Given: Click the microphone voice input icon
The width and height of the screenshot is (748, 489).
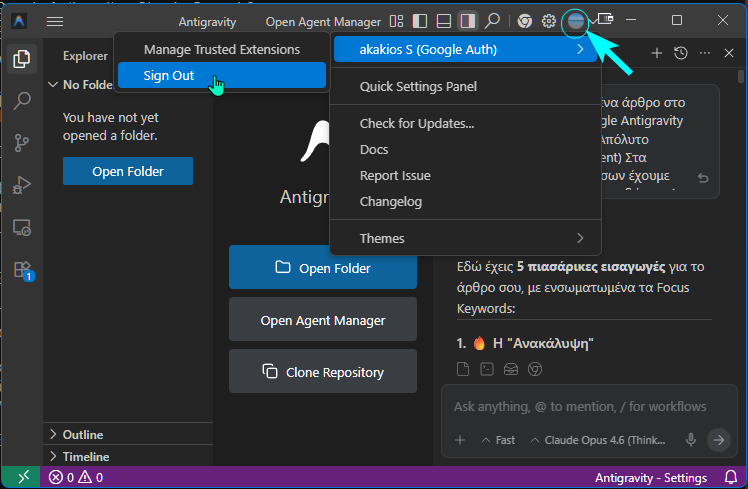Looking at the screenshot, I should click(690, 440).
